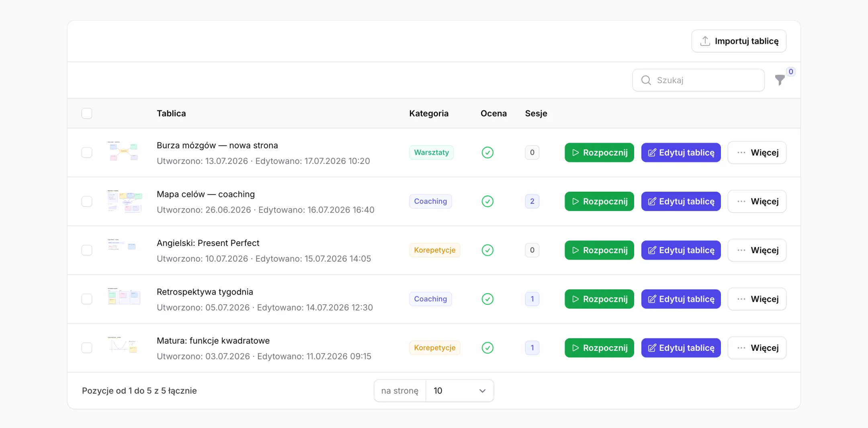Click Coaching tag on Retrospektywa tygodnia row
The width and height of the screenshot is (868, 428).
click(430, 299)
